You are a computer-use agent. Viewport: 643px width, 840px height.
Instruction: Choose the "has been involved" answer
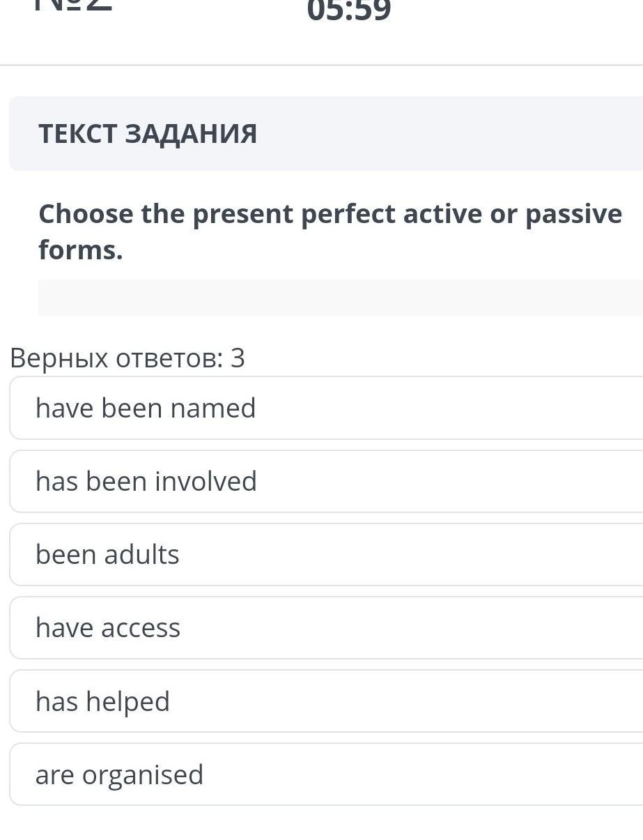pyautogui.click(x=326, y=481)
